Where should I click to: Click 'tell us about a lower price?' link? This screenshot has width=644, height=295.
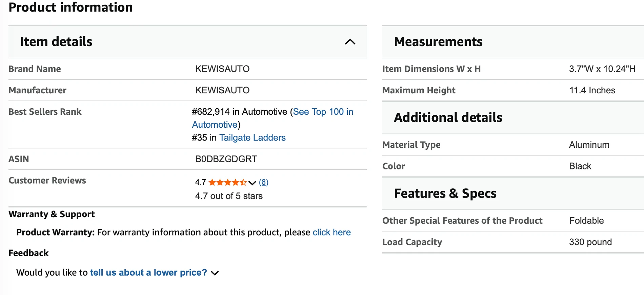pyautogui.click(x=148, y=273)
